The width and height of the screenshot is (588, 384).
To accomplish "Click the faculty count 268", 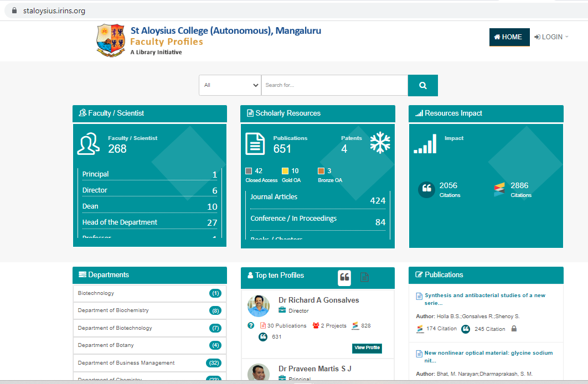I will click(x=117, y=149).
